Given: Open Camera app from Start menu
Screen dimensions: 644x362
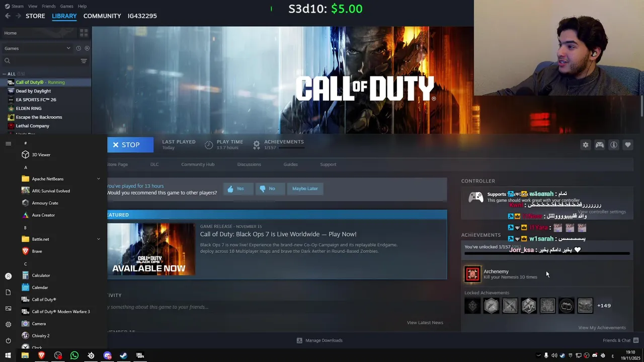Looking at the screenshot, I should point(39,324).
